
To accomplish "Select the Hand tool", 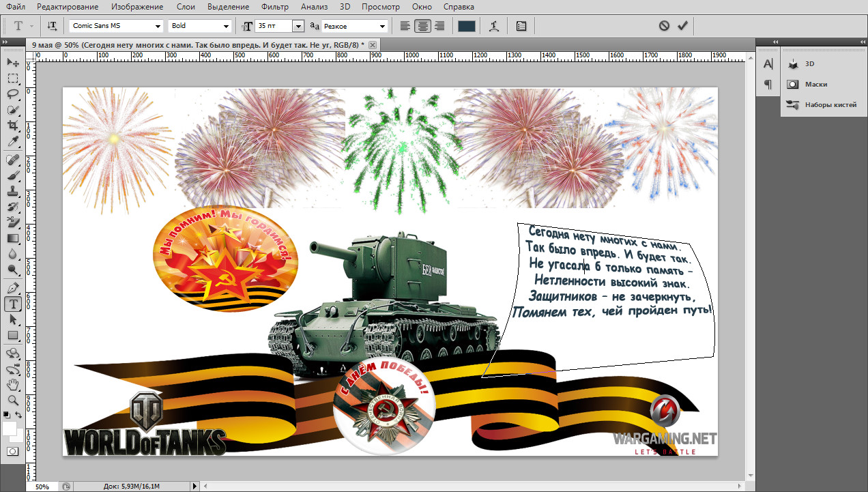I will (x=12, y=385).
